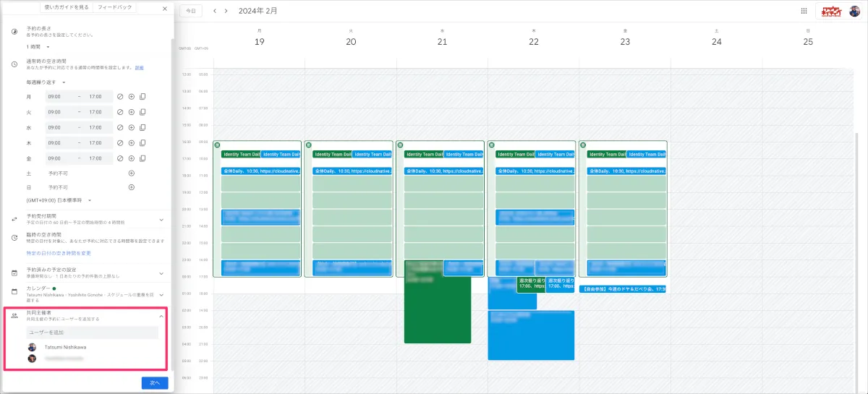The height and width of the screenshot is (394, 868).
Task: Copy Tuesday (火) hours to other days
Action: click(142, 112)
